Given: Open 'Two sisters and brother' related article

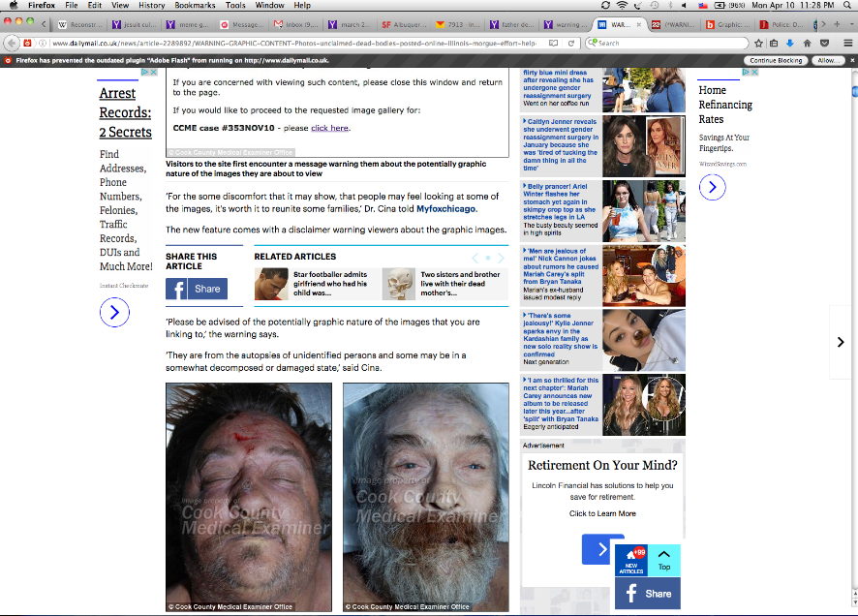Looking at the screenshot, I should [x=445, y=284].
